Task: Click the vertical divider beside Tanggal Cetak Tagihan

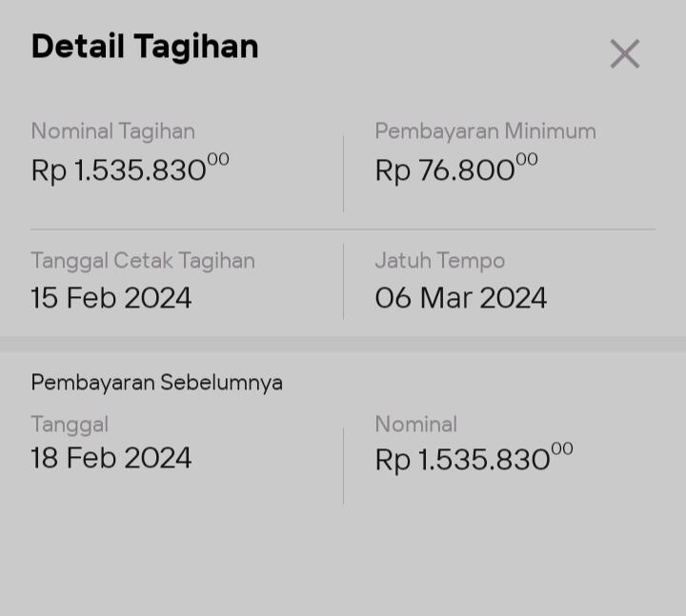Action: pos(344,281)
